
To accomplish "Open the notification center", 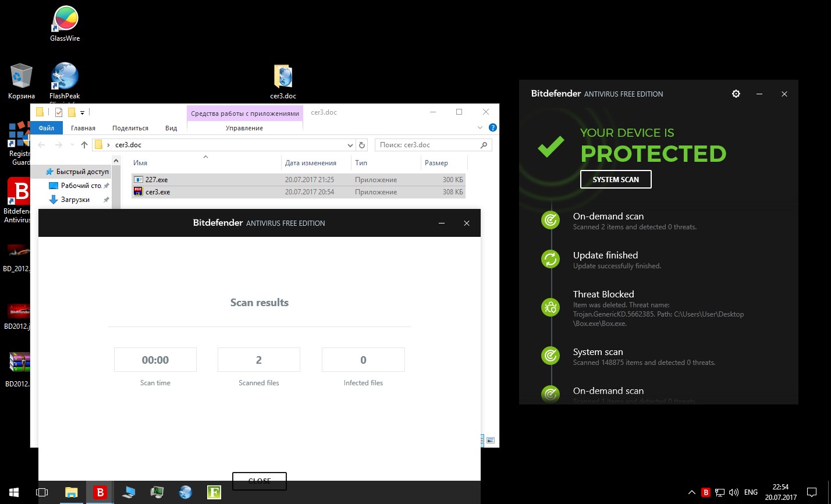I will pyautogui.click(x=812, y=492).
